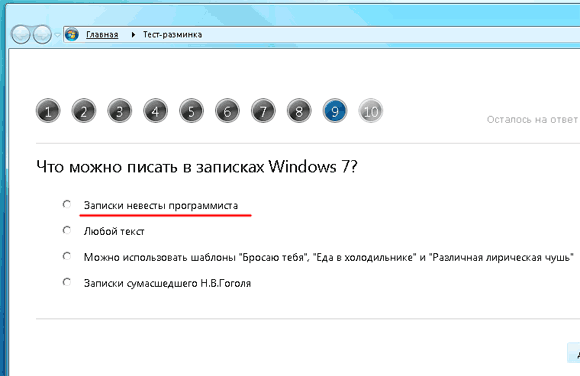Click the forward navigation arrow button
Screen dimensions: 580x376
tap(42, 34)
